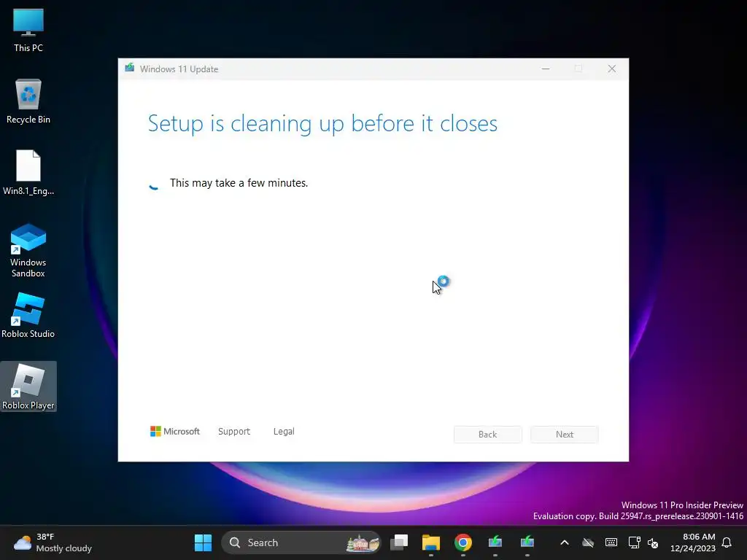Open Task View from the taskbar
The image size is (747, 560).
pos(399,542)
